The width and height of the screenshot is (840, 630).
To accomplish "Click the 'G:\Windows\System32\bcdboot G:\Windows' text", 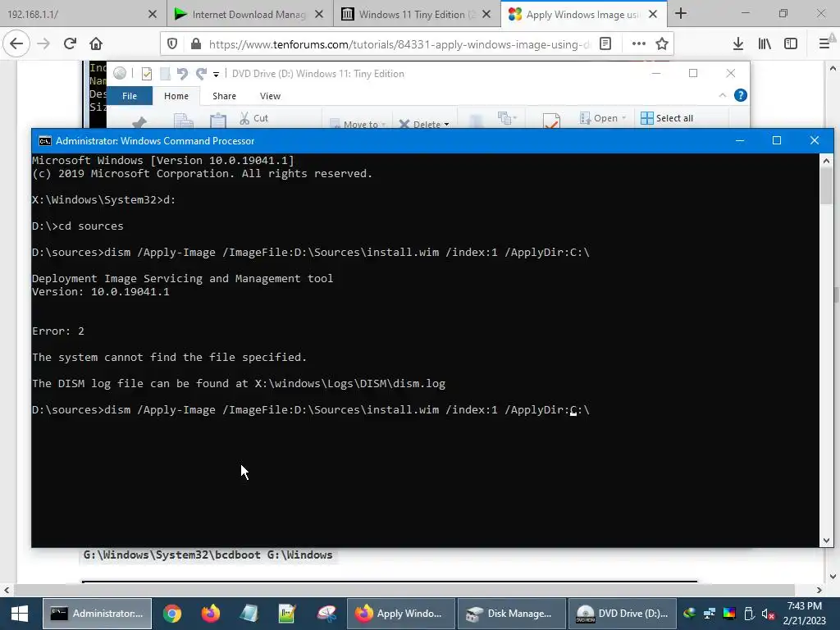I will [208, 555].
